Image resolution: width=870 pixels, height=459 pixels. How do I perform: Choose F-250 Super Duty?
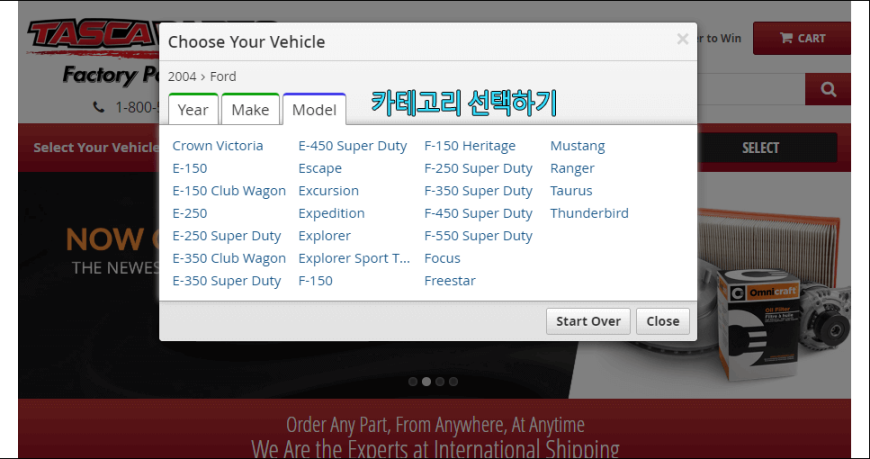pyautogui.click(x=478, y=168)
